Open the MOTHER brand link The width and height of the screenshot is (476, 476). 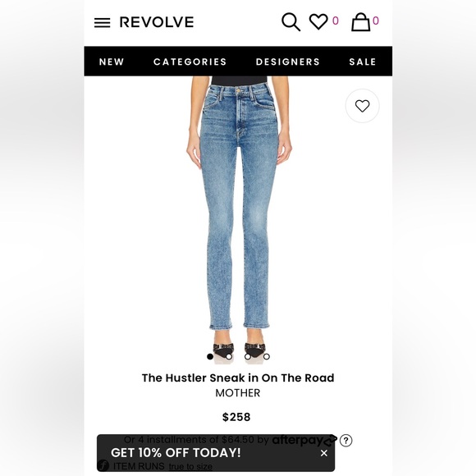coord(238,393)
